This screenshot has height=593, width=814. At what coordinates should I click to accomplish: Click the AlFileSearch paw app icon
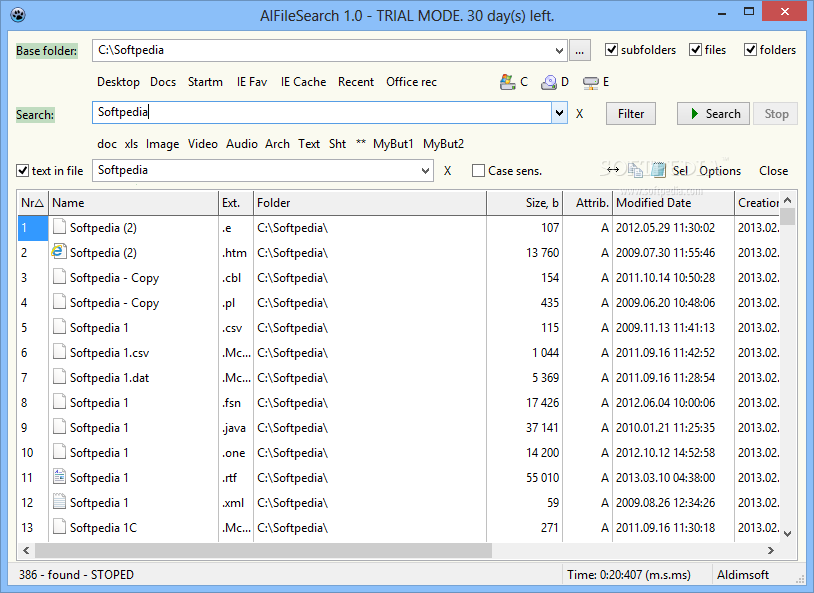coord(18,14)
